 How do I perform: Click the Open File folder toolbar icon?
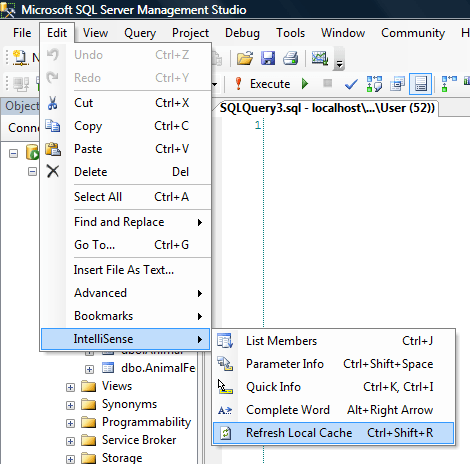(245, 58)
